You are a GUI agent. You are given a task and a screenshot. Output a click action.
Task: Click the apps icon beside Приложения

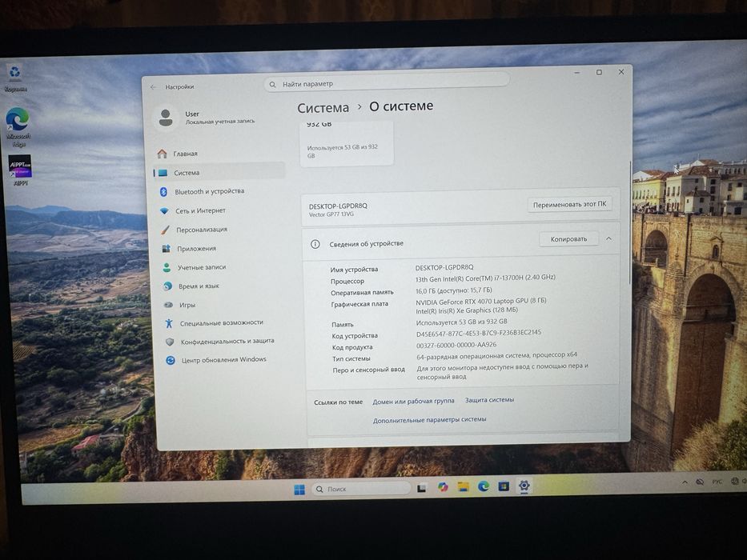[166, 249]
